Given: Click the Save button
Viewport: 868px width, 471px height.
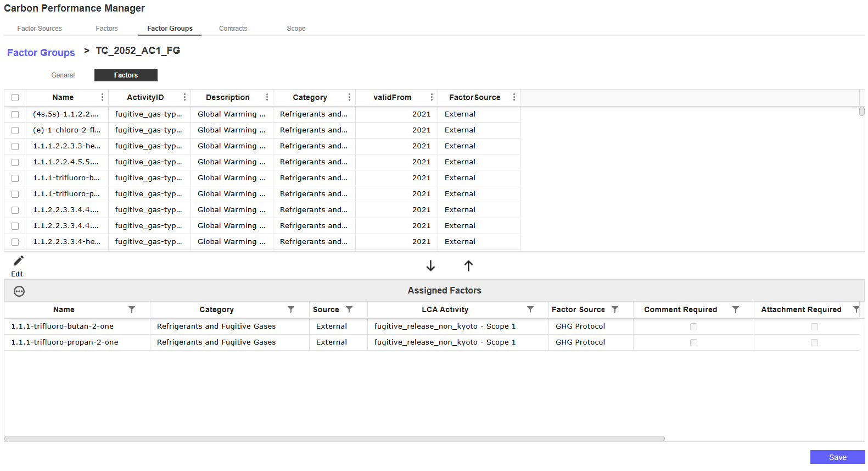Looking at the screenshot, I should (838, 457).
